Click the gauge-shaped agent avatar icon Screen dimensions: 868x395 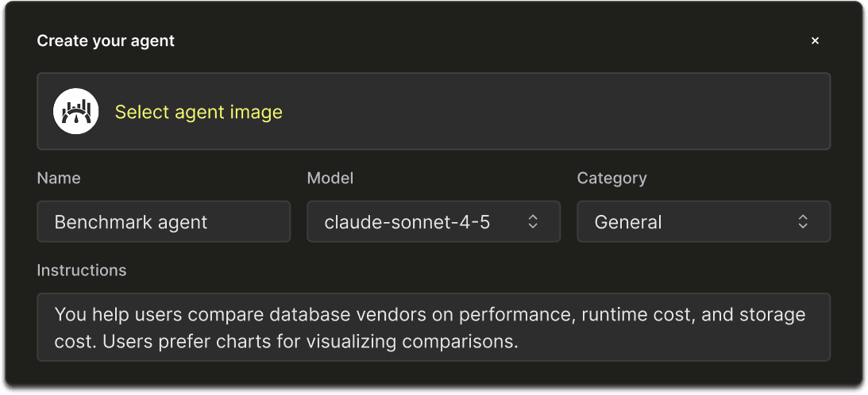[x=75, y=112]
